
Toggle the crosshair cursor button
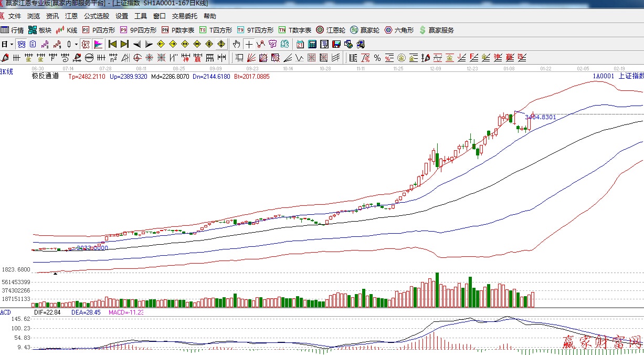pyautogui.click(x=249, y=44)
